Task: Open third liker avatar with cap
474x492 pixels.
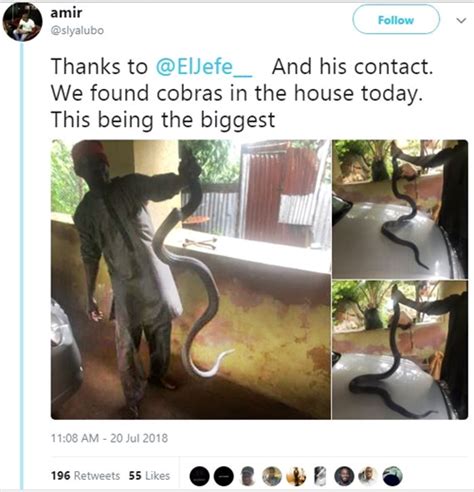Action: coord(248,476)
